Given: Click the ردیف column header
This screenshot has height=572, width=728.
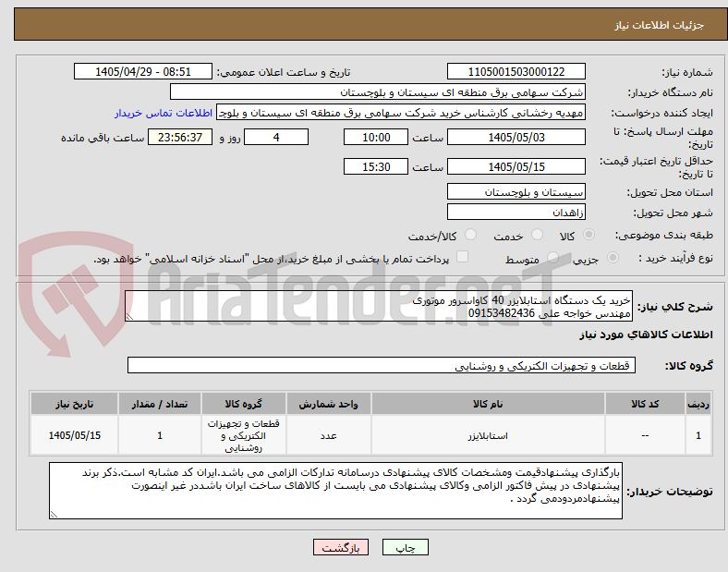Looking at the screenshot, I should pyautogui.click(x=698, y=404).
